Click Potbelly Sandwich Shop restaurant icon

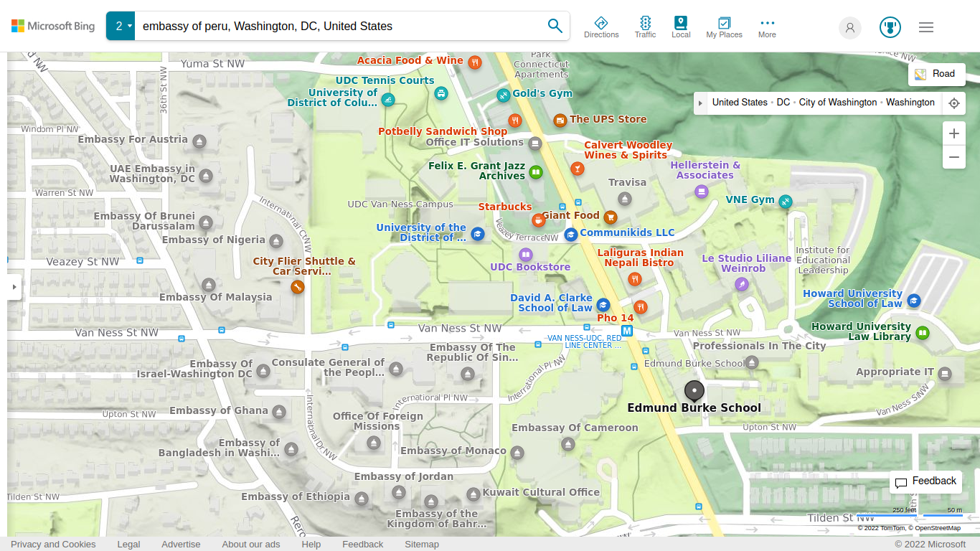click(x=514, y=120)
